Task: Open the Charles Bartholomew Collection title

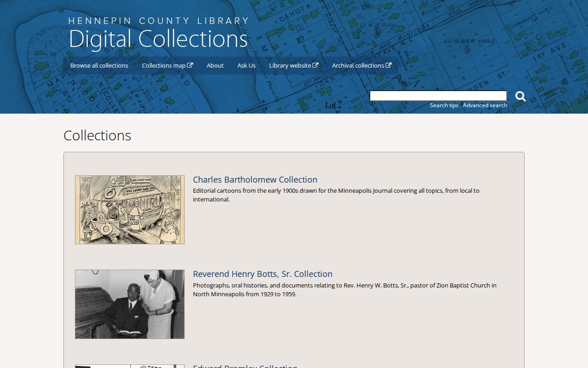Action: (x=255, y=179)
